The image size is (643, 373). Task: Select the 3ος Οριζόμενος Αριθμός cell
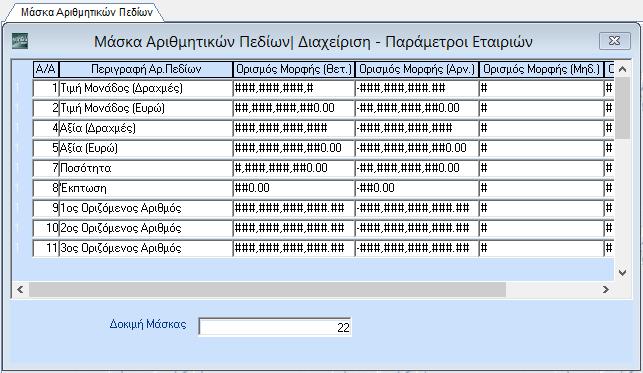(x=146, y=248)
